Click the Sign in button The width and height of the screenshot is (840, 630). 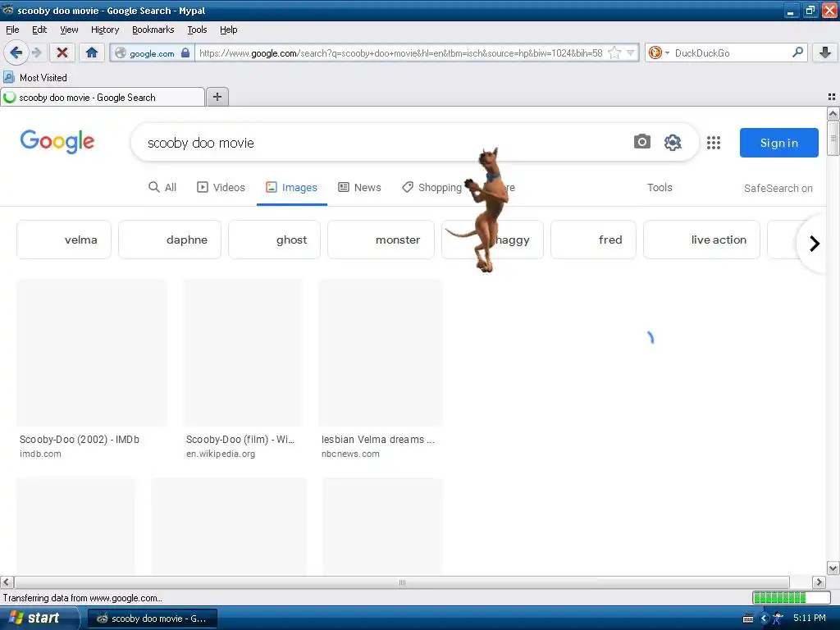pos(779,143)
